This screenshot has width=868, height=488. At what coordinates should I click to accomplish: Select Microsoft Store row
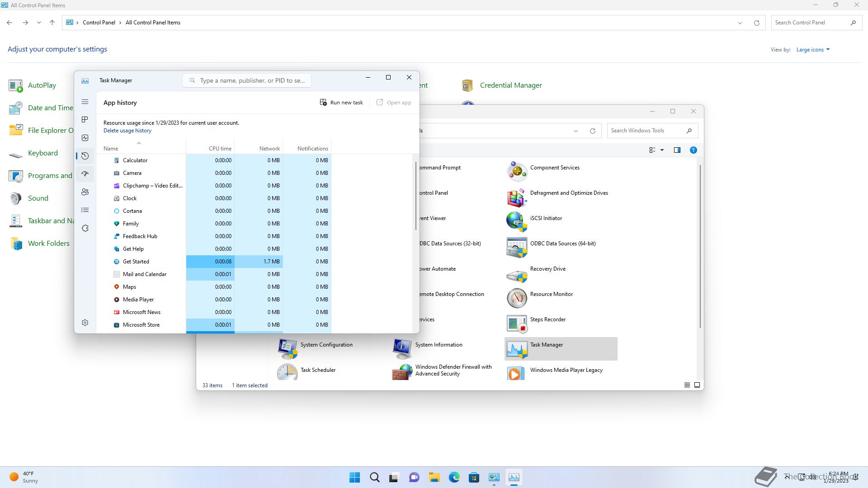click(x=213, y=325)
